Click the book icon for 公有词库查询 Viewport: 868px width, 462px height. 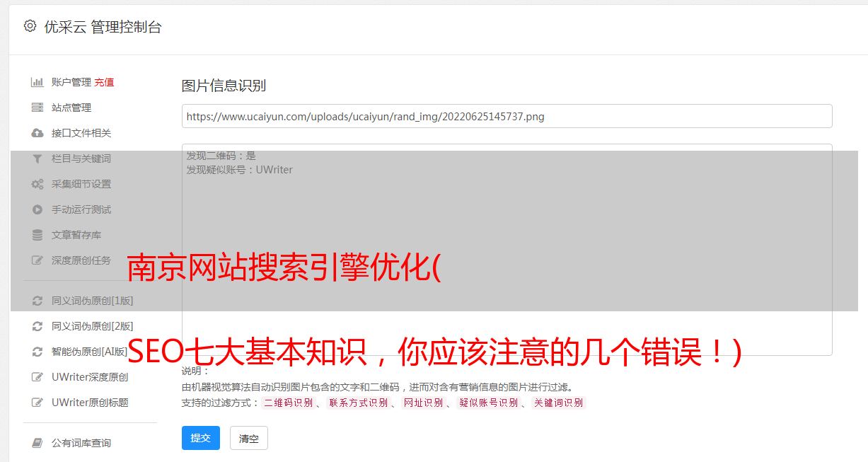(x=37, y=443)
